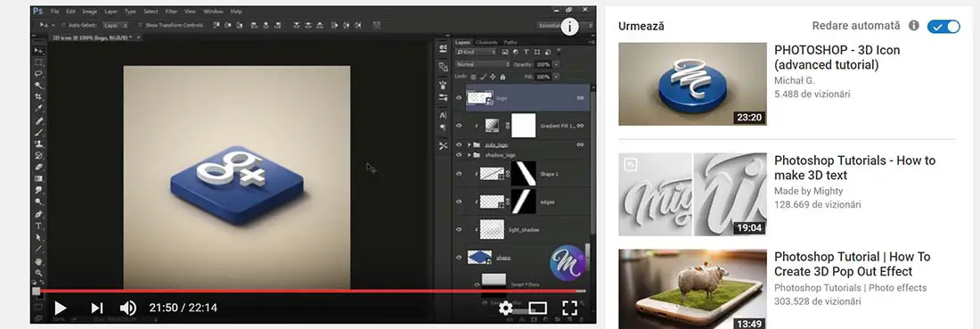The height and width of the screenshot is (329, 980).
Task: Skip to the next video
Action: coord(97,308)
